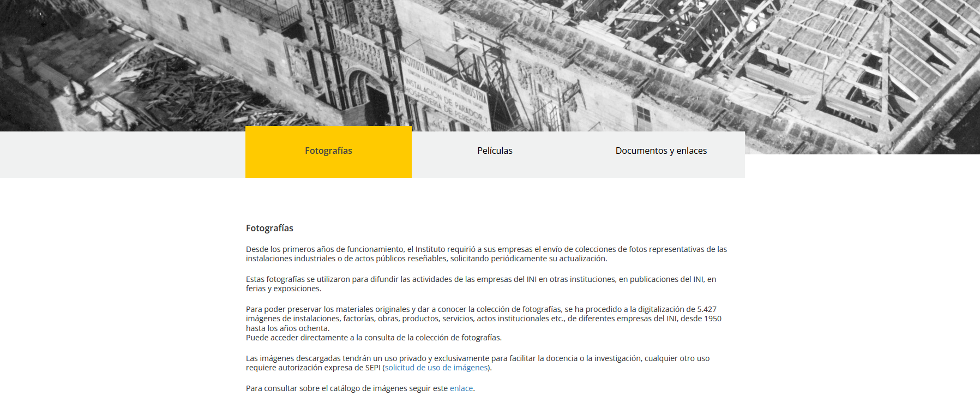The height and width of the screenshot is (408, 980).
Task: Click the paragraph beginning 'Para poder preservar'
Action: (483, 319)
